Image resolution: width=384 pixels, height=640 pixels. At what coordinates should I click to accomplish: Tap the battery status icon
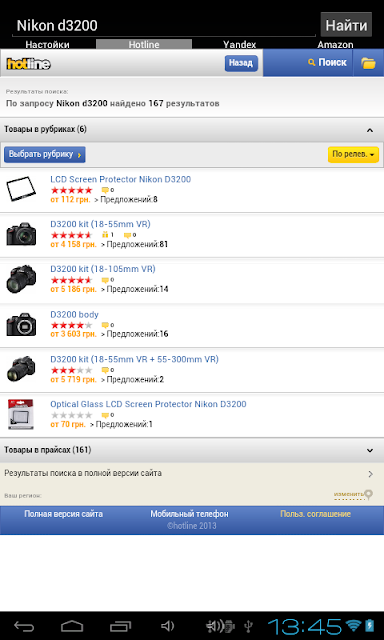[370, 626]
